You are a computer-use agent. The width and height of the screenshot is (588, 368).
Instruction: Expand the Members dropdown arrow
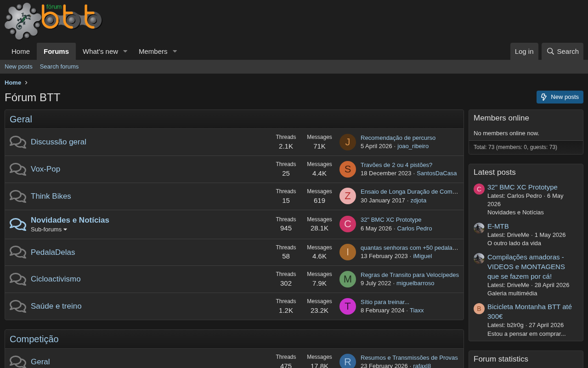[x=175, y=52]
